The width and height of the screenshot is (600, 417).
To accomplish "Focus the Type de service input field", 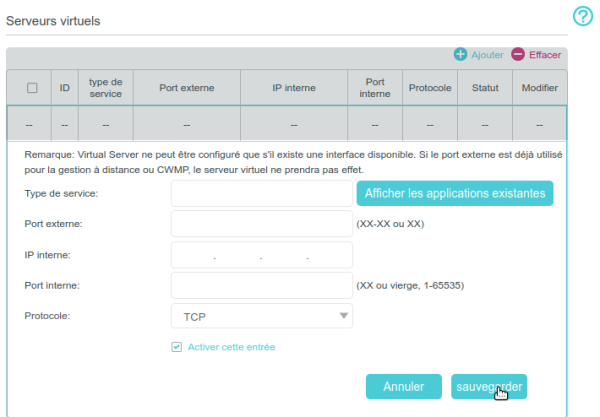I will tap(262, 193).
